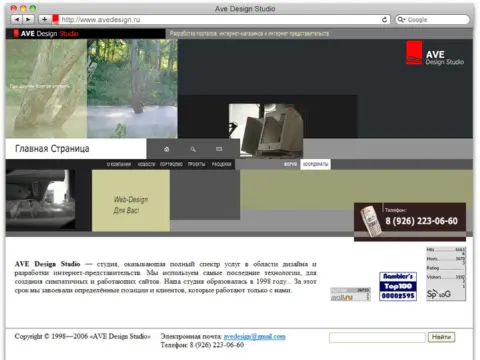Viewport: 480px width, 360px height.
Task: Click the flooded forest photo
Action: [132, 89]
